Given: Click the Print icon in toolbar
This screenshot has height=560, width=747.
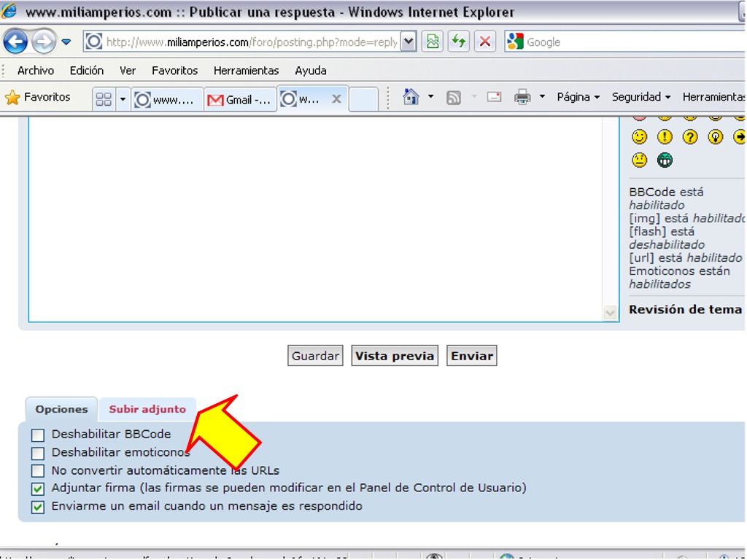Looking at the screenshot, I should click(x=522, y=97).
